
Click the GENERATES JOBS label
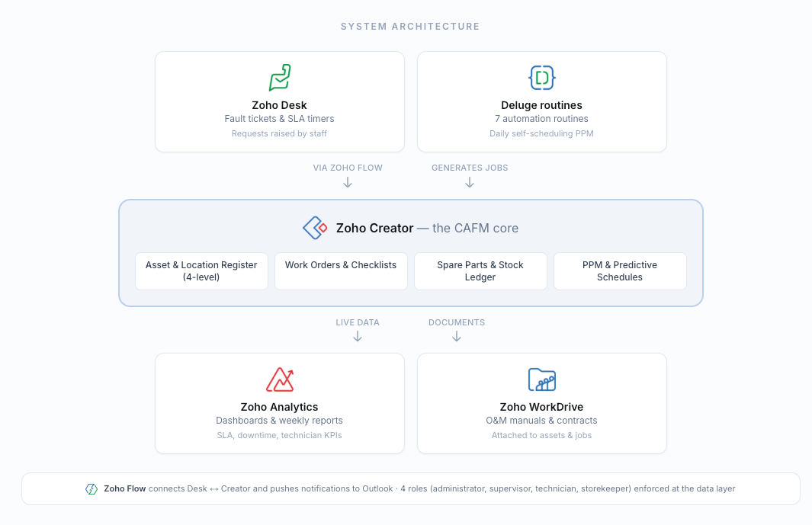click(x=470, y=168)
